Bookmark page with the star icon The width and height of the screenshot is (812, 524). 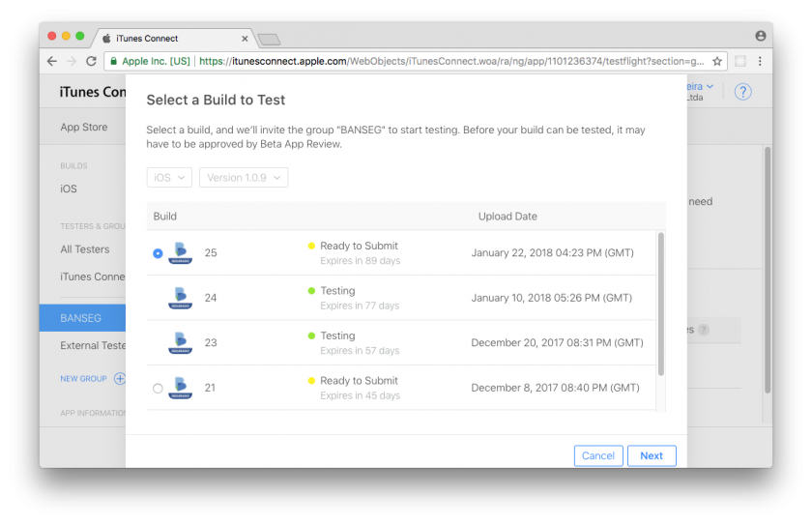coord(717,61)
